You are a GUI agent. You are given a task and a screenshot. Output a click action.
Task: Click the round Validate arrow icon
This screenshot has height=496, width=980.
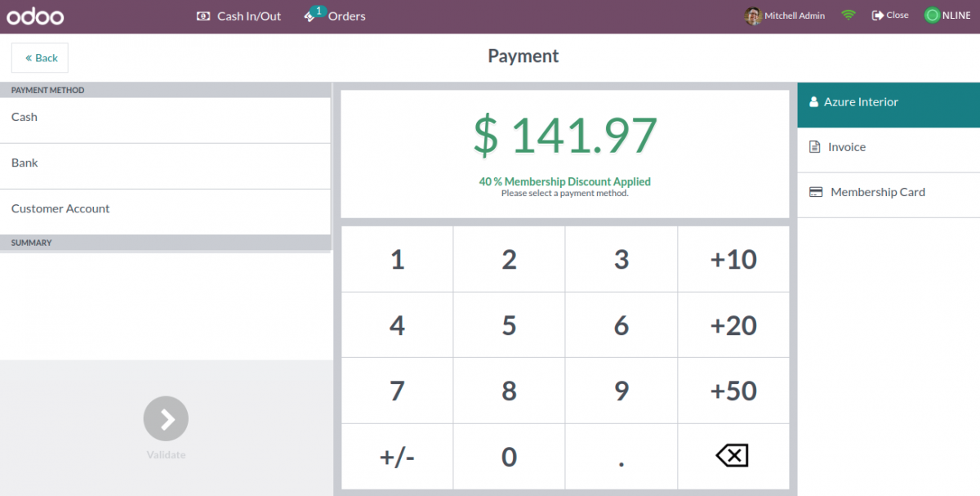coord(166,419)
